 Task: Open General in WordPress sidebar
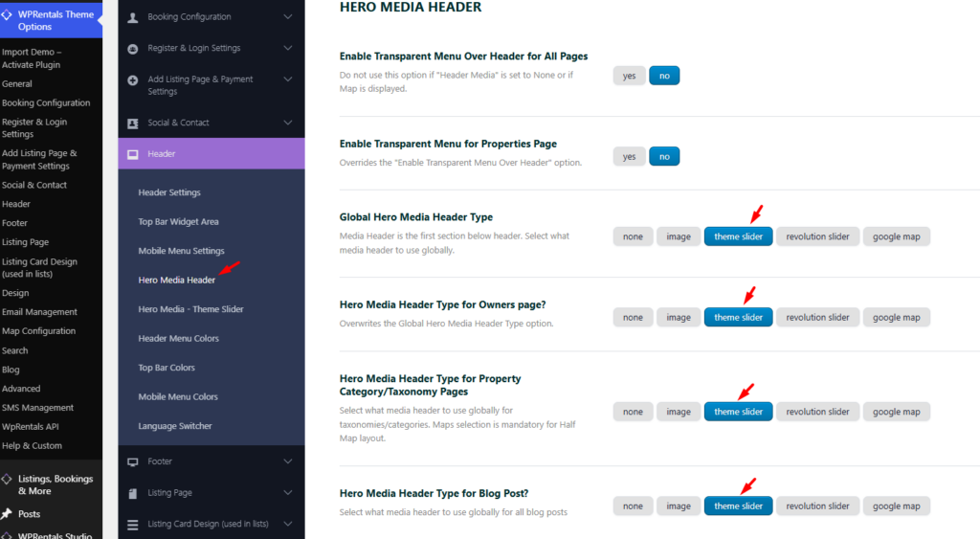pyautogui.click(x=17, y=84)
